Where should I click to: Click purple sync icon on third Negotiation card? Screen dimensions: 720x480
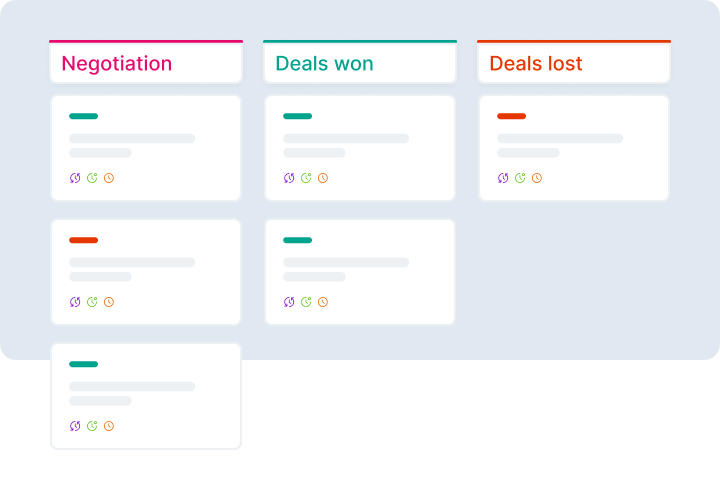(x=75, y=426)
